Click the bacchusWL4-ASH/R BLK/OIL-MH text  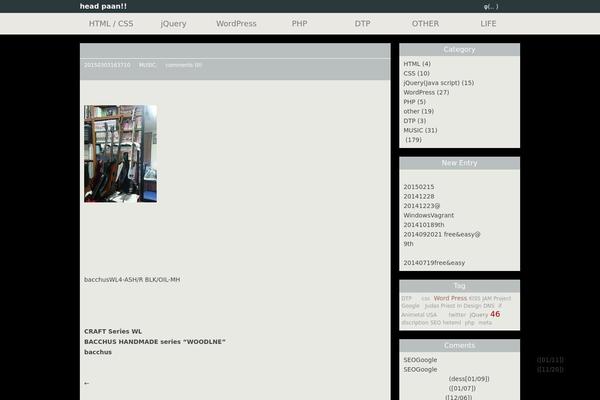[132, 280]
